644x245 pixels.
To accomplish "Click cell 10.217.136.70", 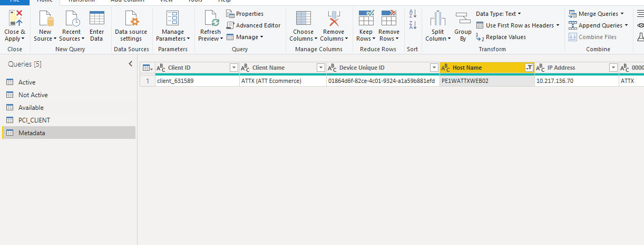I will pos(577,81).
